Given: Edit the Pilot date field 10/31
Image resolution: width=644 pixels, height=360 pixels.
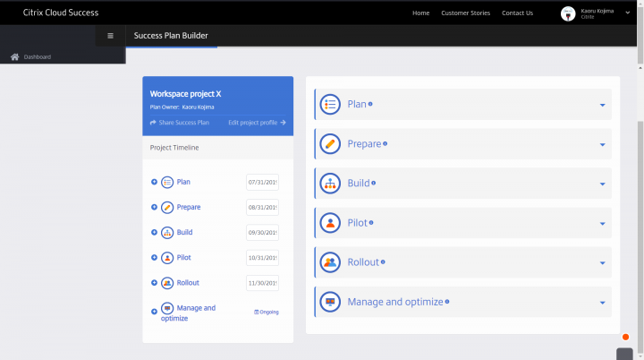Looking at the screenshot, I should pyautogui.click(x=262, y=258).
